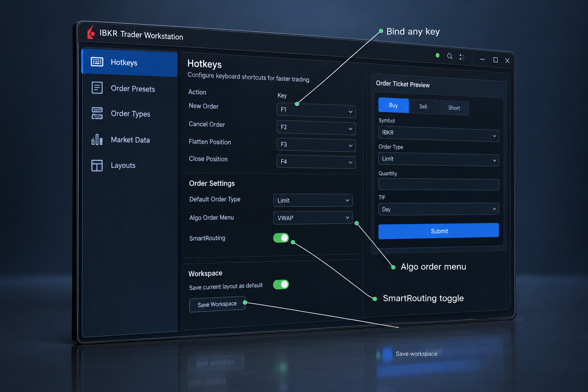
Task: Click the Close Position action label
Action: (208, 159)
